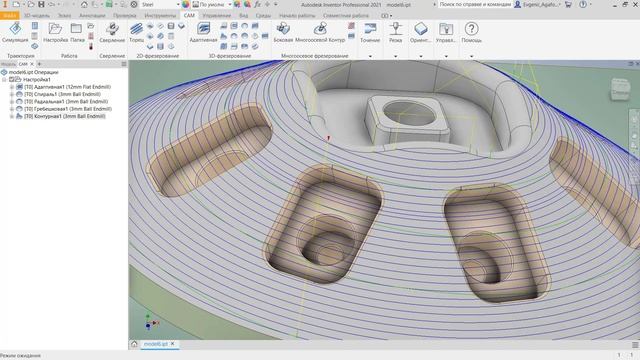The image size is (640, 360).
Task: Open the fx parameters icon
Action: [x=258, y=4]
